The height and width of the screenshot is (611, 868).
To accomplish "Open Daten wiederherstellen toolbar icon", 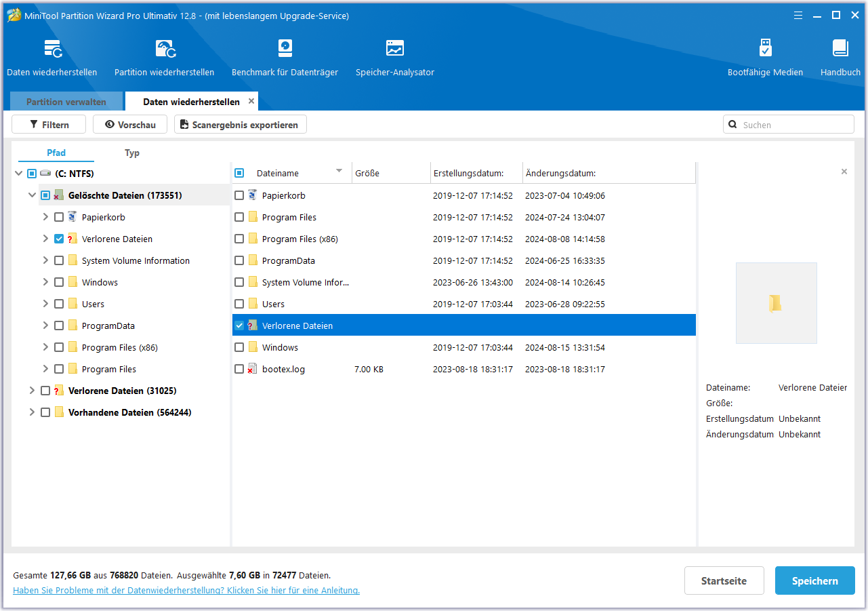I will 52,49.
